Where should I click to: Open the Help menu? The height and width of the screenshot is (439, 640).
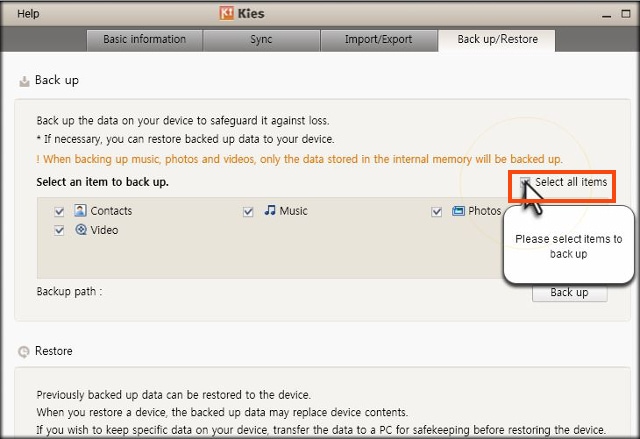click(x=28, y=13)
